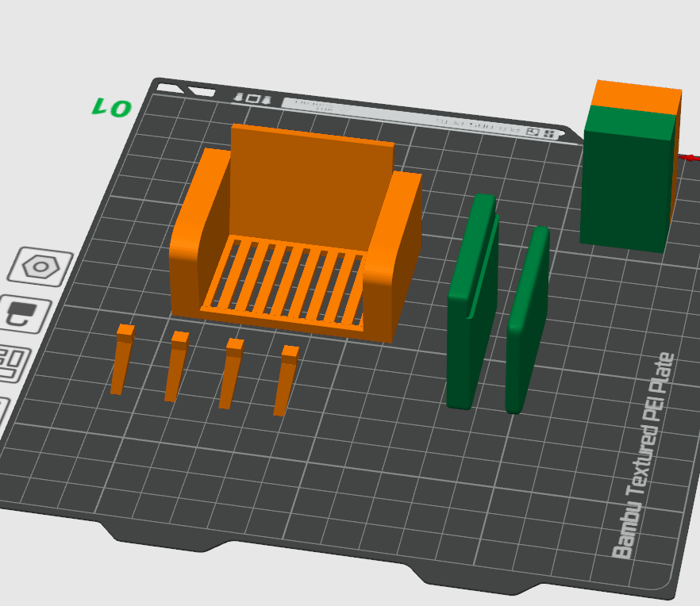Select the third orange chair leg from the left
The height and width of the screenshot is (606, 700).
[231, 374]
